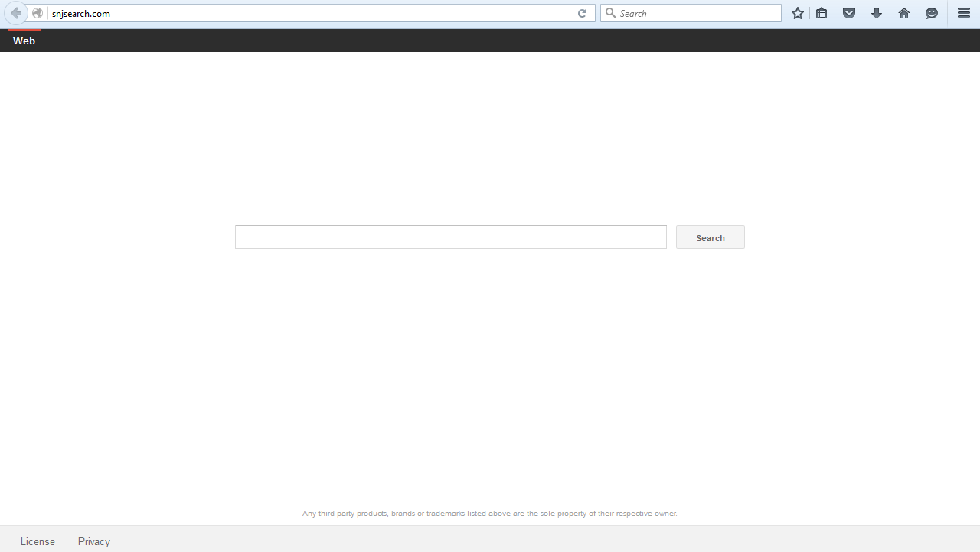Bookmark this page with star icon
Image resolution: width=980 pixels, height=552 pixels.
click(x=798, y=13)
